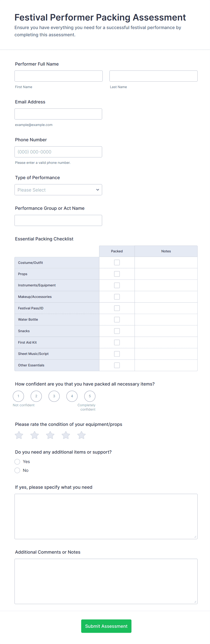The width and height of the screenshot is (210, 644).
Task: Mark First Aid Kit as packed
Action: coord(117,343)
